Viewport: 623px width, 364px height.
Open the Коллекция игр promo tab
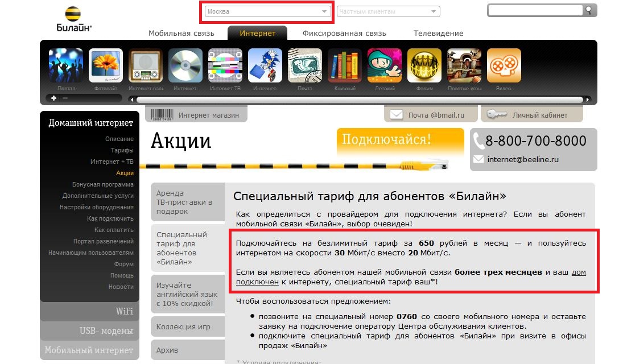(x=188, y=326)
